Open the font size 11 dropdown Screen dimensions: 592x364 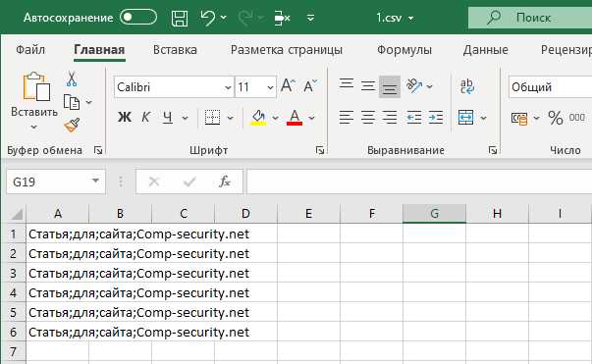point(270,87)
